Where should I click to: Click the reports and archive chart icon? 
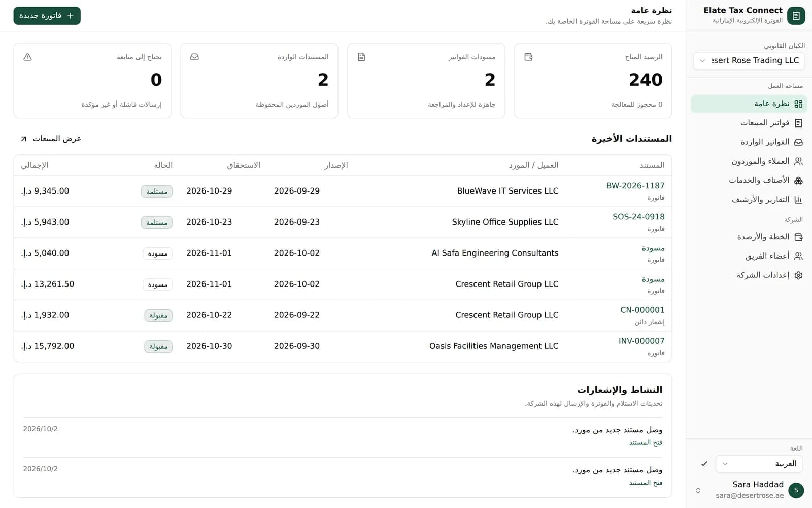(798, 200)
